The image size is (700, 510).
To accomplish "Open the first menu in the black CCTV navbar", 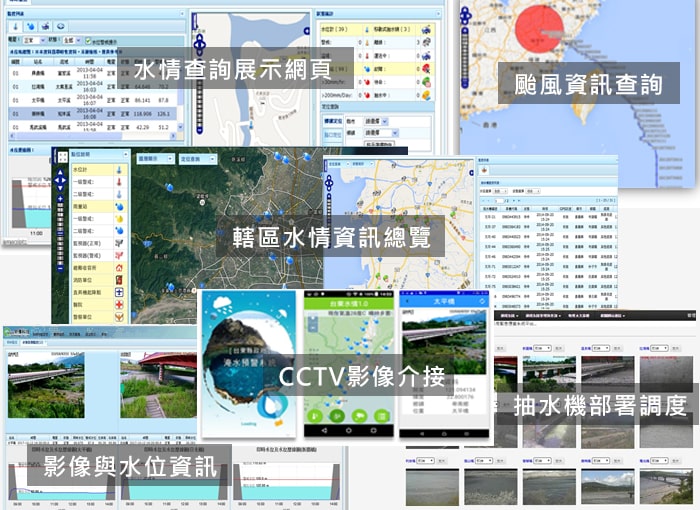I will click(510, 315).
